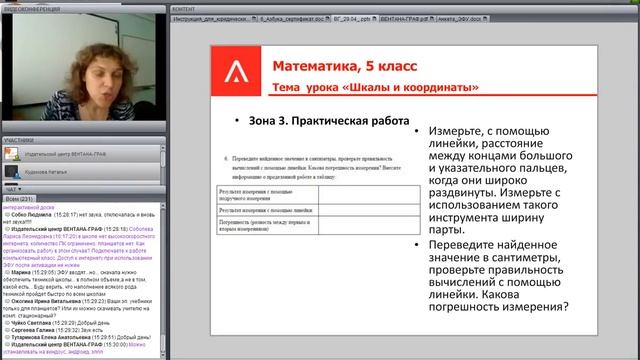Click message icon beside Тупарикова Елена Анатольевна
Image resolution: width=640 pixels, height=360 pixels.
(x=7, y=338)
